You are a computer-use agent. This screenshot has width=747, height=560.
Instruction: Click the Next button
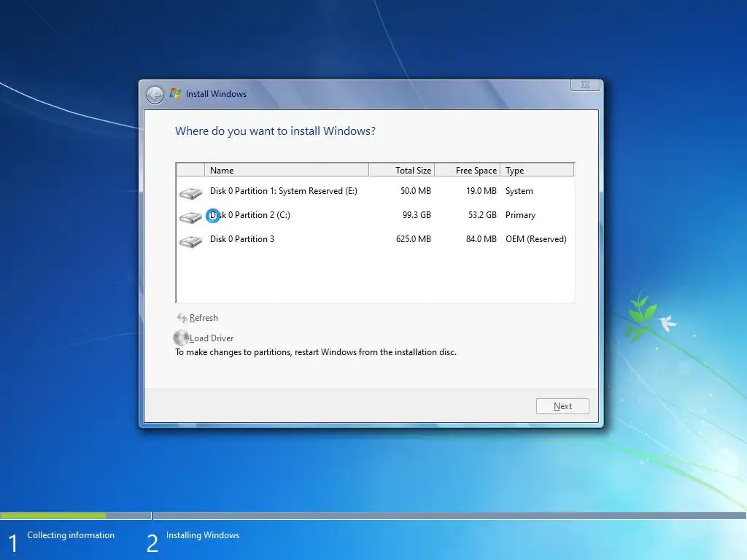[562, 406]
